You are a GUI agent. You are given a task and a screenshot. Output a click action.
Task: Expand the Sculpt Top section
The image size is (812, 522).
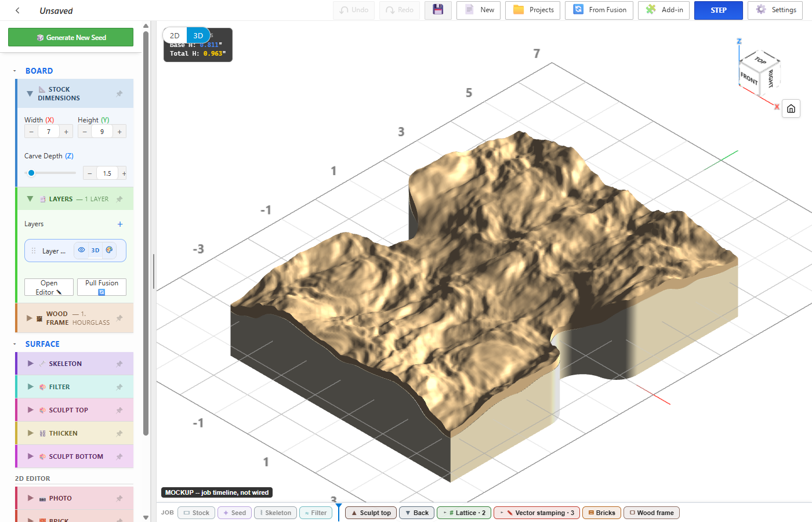point(31,410)
